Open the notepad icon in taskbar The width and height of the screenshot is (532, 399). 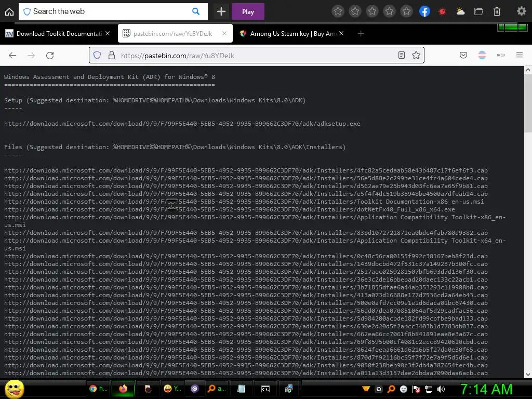(241, 389)
